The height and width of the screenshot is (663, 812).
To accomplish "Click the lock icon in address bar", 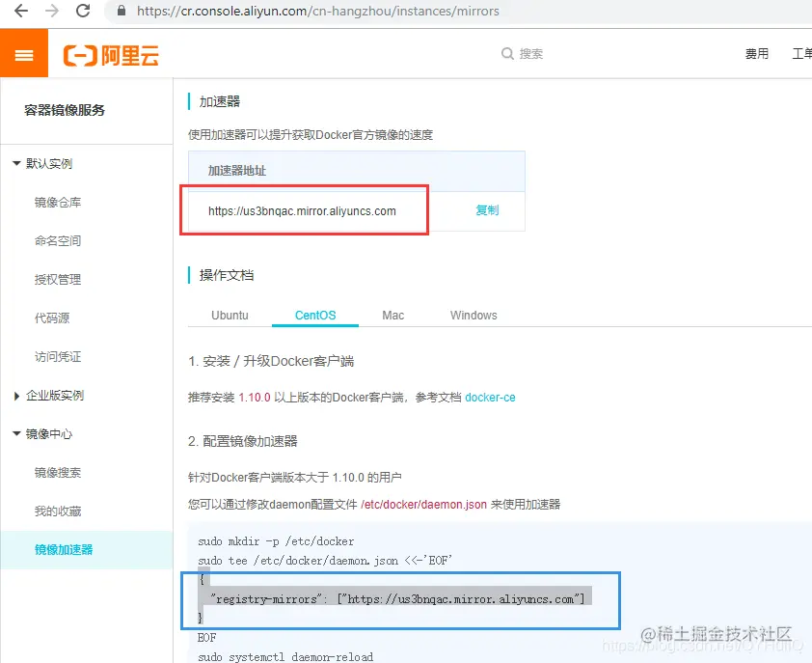I will pyautogui.click(x=122, y=11).
